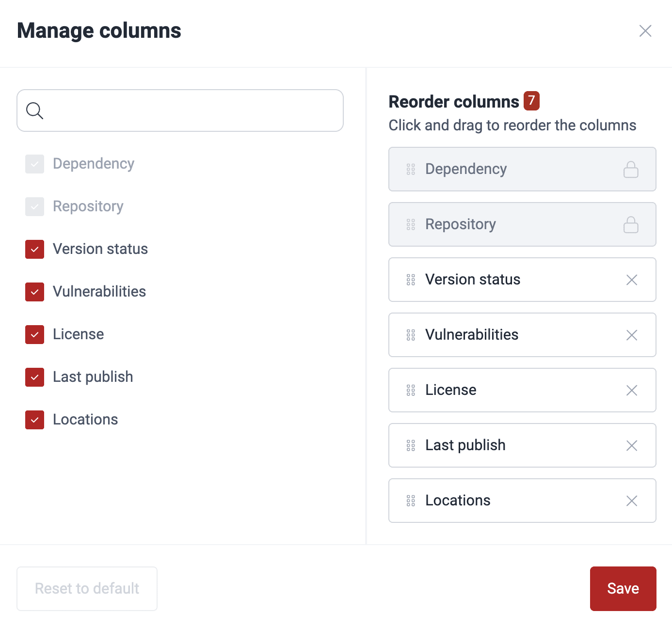Remove Locations column using its X

[631, 501]
